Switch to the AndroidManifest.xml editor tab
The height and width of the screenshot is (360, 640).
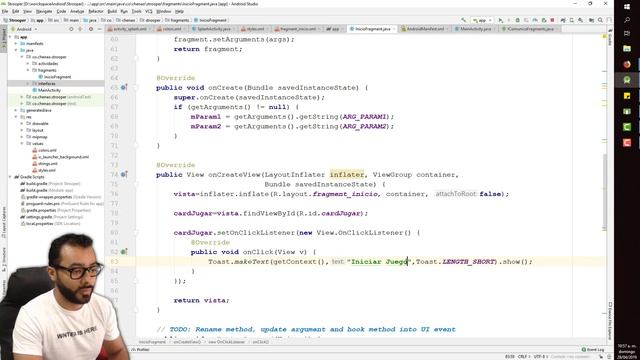(424, 29)
